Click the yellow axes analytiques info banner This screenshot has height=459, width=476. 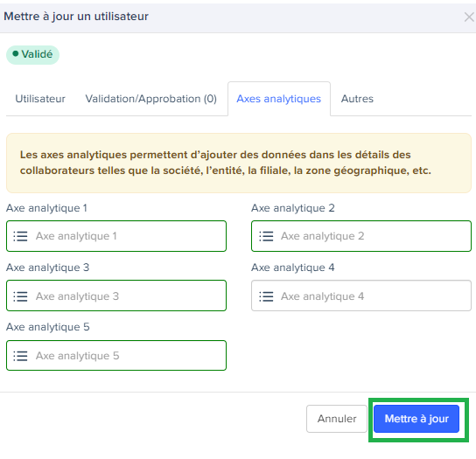click(239, 163)
